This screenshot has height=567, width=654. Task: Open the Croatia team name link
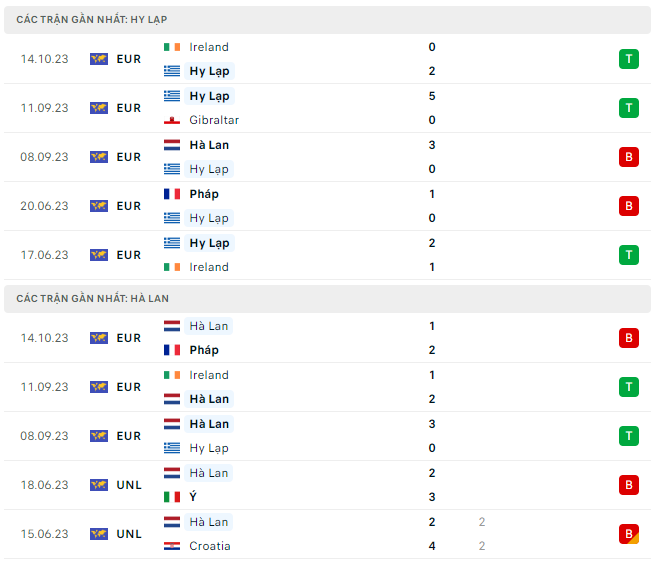(x=210, y=546)
